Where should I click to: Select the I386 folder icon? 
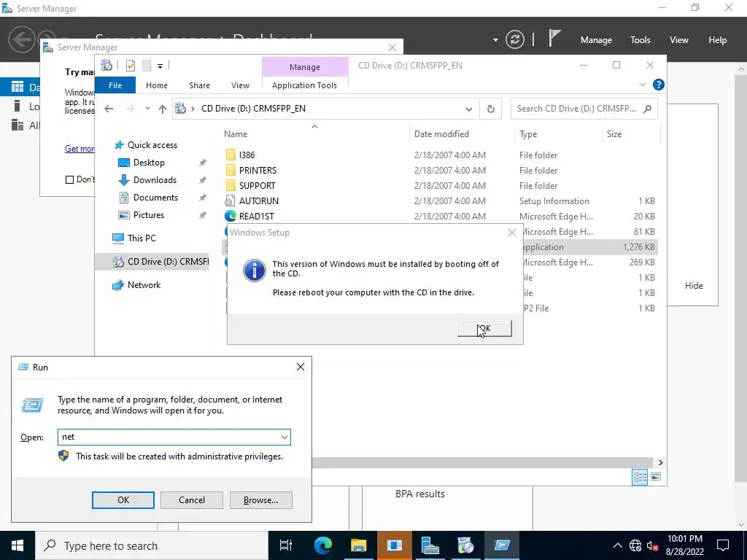[231, 155]
